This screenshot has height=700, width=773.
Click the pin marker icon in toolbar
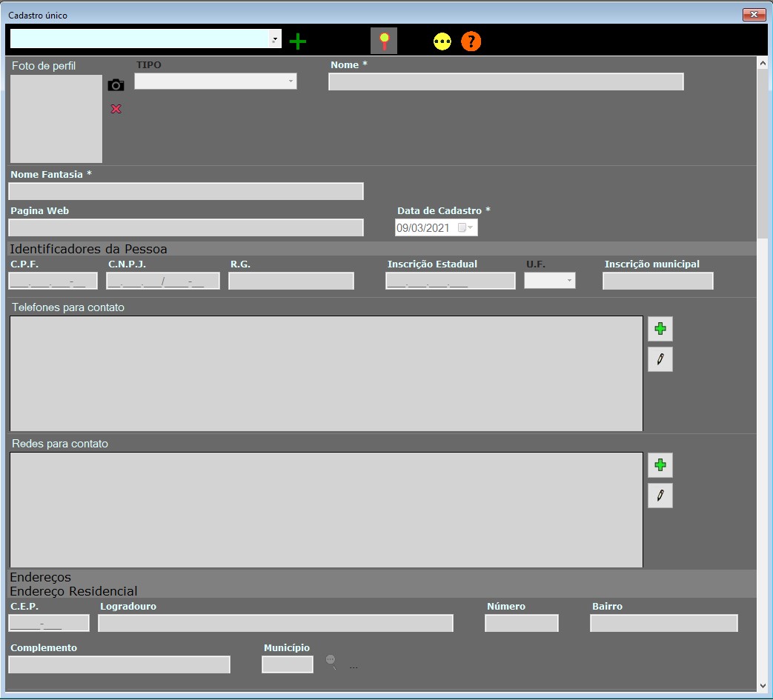point(383,41)
